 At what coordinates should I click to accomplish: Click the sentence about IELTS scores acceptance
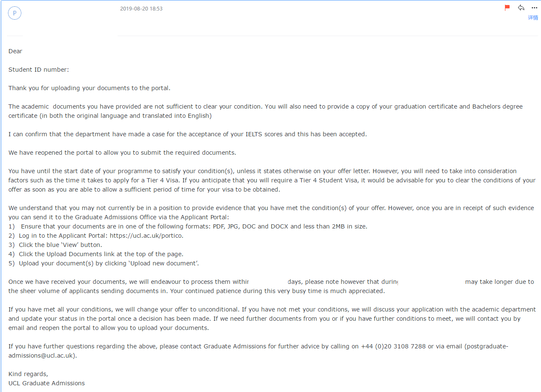coord(188,134)
